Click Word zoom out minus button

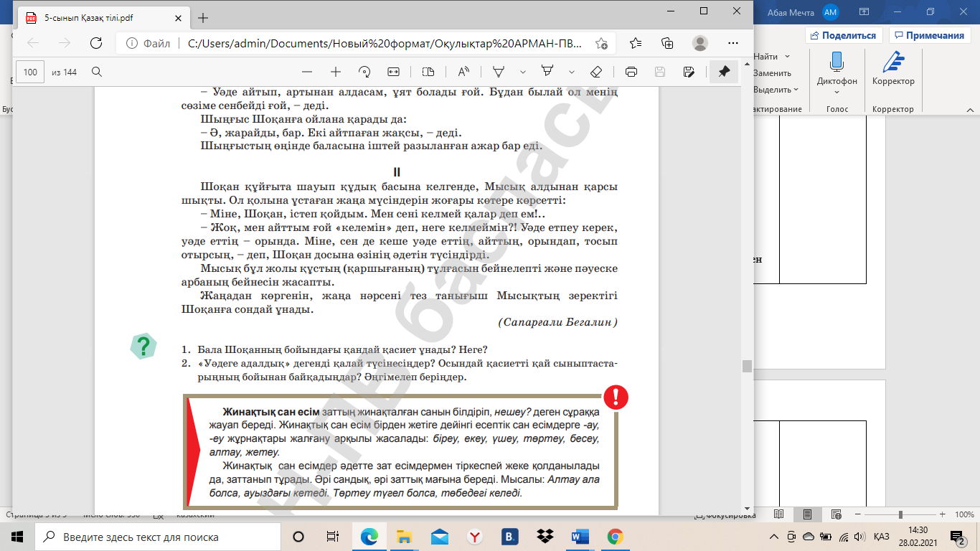(857, 514)
